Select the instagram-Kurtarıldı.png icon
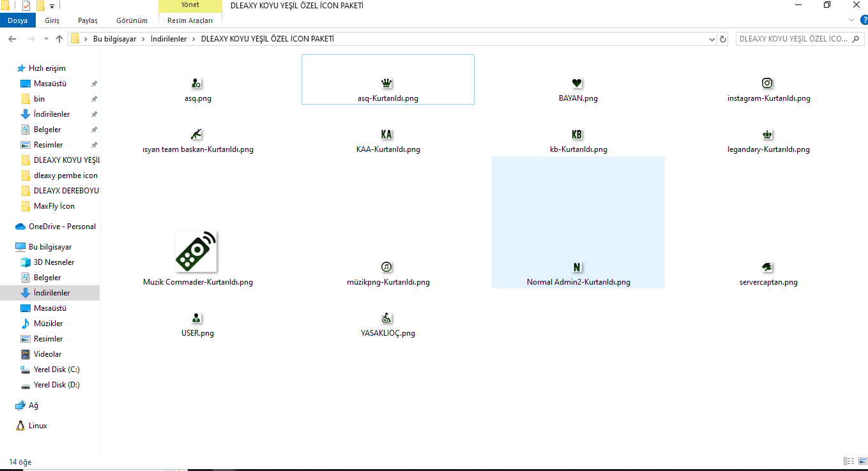 click(x=768, y=84)
